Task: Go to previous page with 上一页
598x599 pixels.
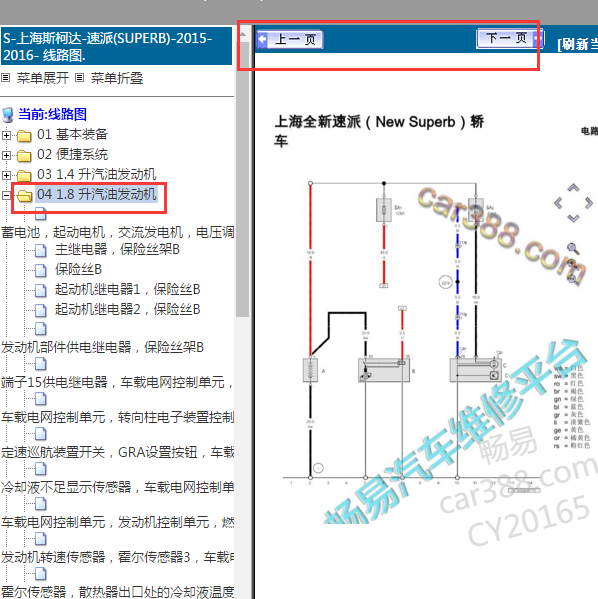Action: tap(290, 39)
